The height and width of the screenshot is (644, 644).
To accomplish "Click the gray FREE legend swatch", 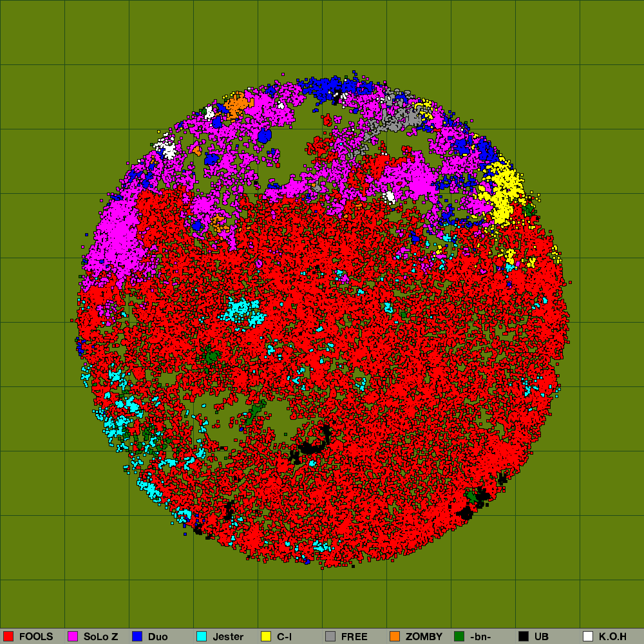I will tap(330, 636).
